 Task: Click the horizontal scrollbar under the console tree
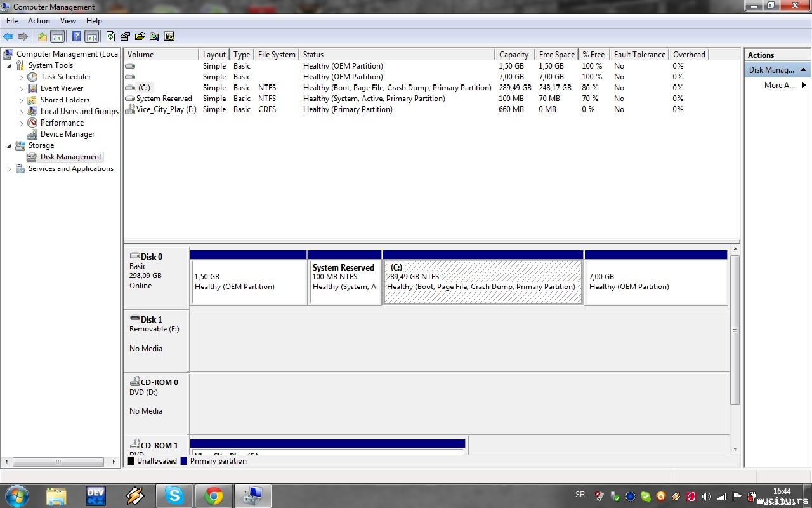click(x=58, y=462)
